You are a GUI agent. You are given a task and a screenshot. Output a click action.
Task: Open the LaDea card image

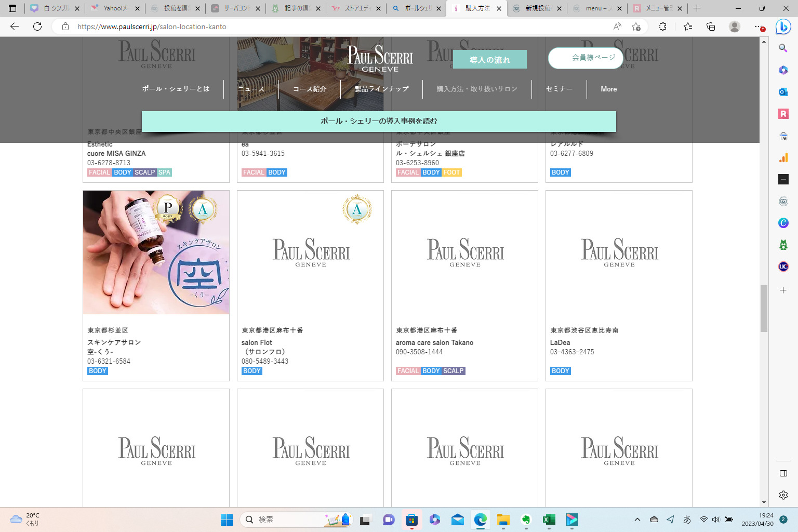619,252
